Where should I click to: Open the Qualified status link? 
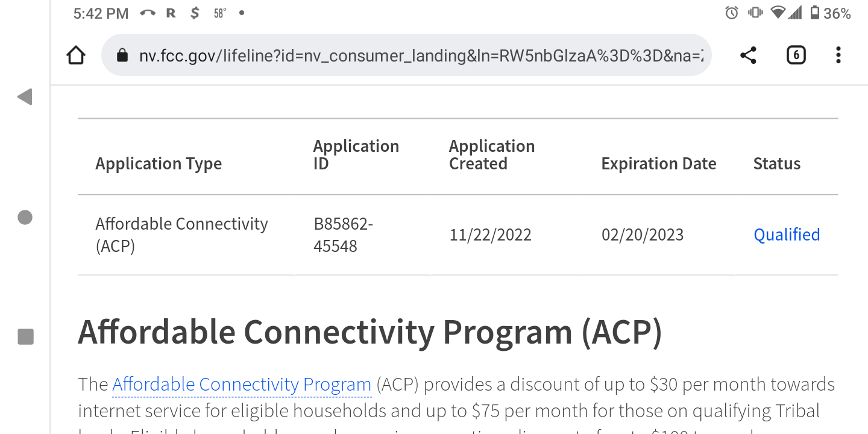pyautogui.click(x=787, y=234)
